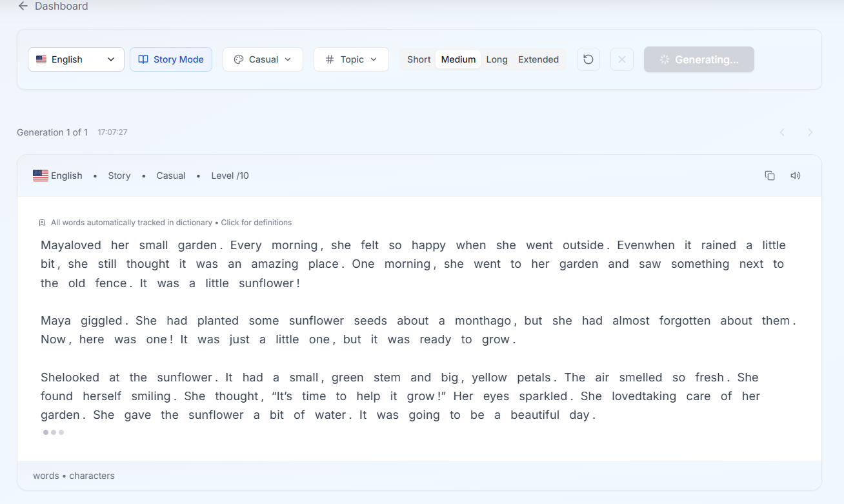Click the cancel X icon button
844x504 pixels.
tap(621, 59)
